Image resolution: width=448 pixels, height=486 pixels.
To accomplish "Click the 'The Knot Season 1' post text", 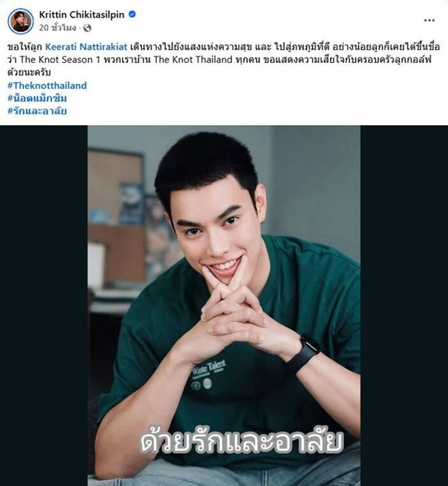I will tap(60, 60).
